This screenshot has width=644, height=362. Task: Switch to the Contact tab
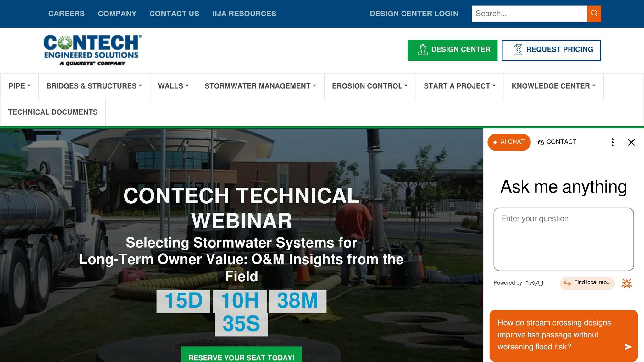click(557, 142)
